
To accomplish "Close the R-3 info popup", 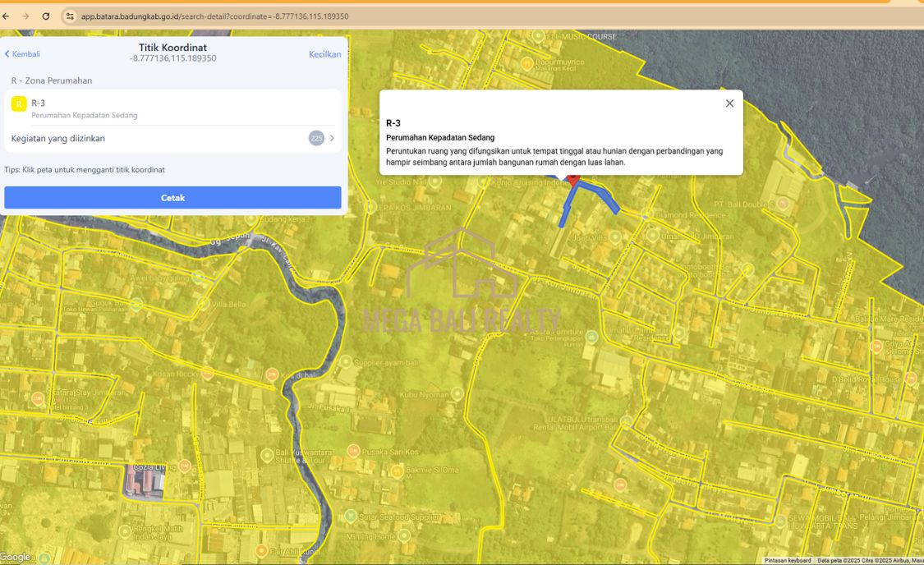I will tap(729, 103).
